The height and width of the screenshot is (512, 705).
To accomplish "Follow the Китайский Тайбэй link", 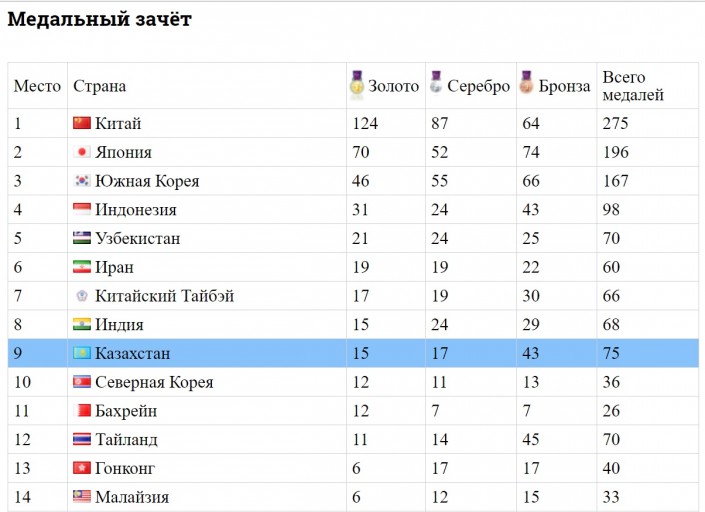I will coord(165,296).
